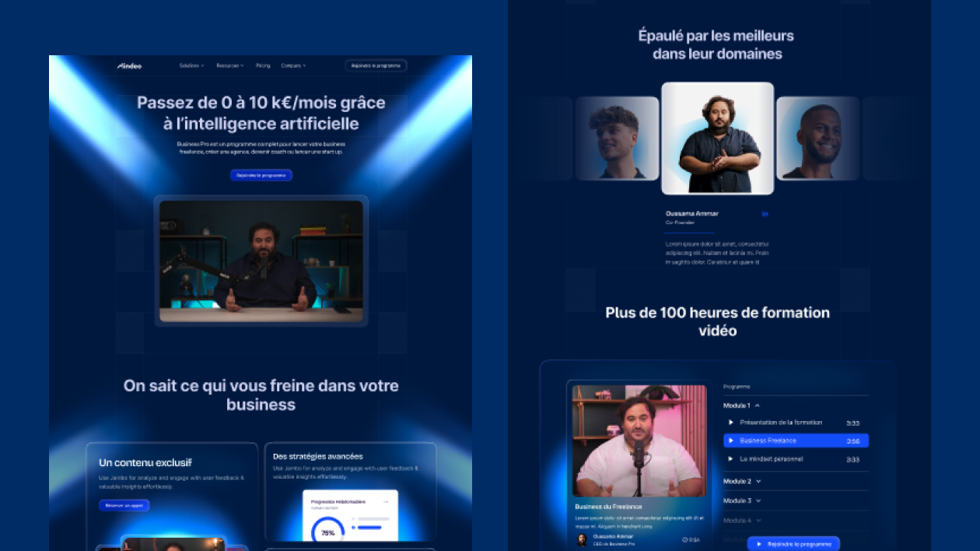Select the left curly-haired expert portrait
Screen dimensions: 980x551
(617, 139)
